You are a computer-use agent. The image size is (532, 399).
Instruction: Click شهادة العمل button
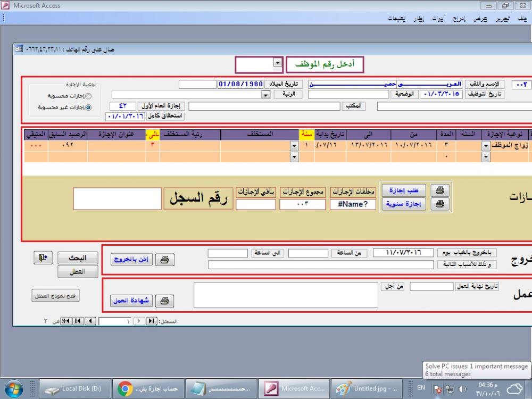coord(131,301)
